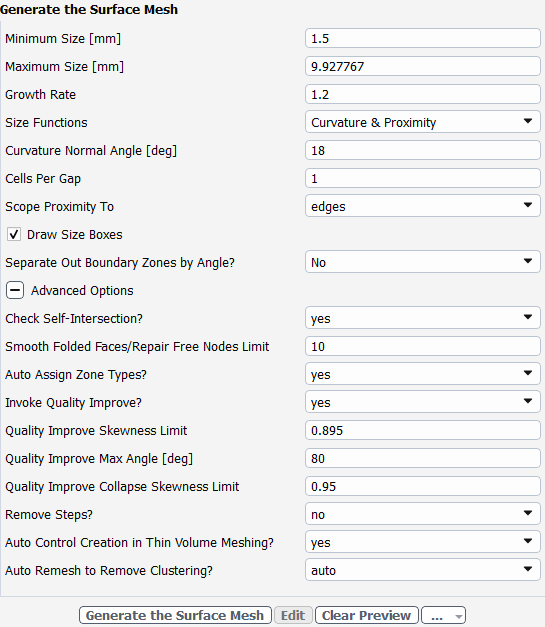Screen dimensions: 545x627
Task: Click the Edit button
Action: (x=293, y=615)
